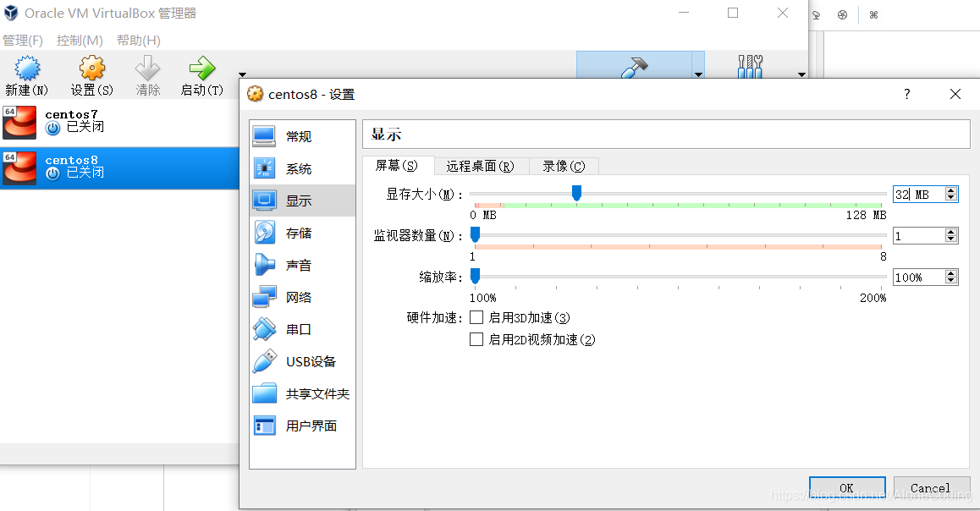Image resolution: width=980 pixels, height=511 pixels.
Task: Switch to the 远程桌面(R) tab
Action: [x=481, y=166]
